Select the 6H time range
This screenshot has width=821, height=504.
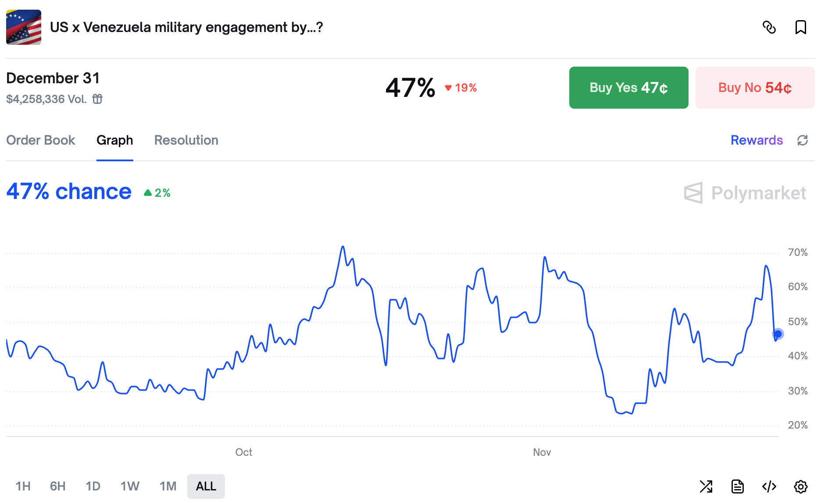57,486
